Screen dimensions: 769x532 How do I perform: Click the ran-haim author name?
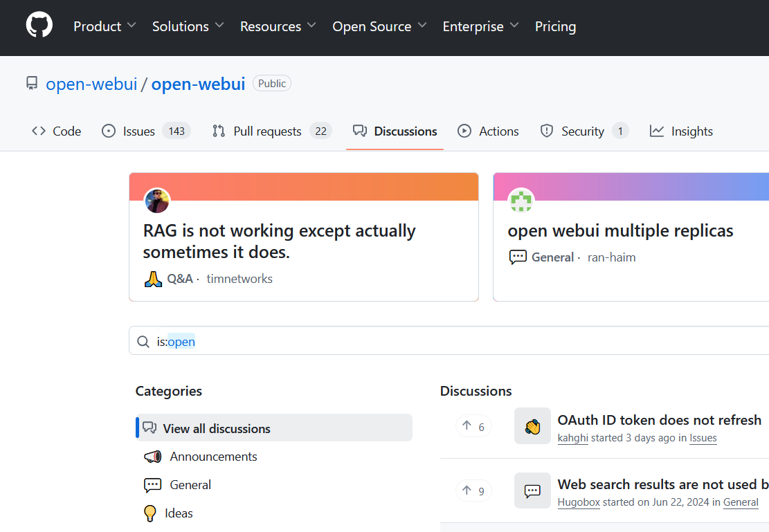[x=612, y=257]
